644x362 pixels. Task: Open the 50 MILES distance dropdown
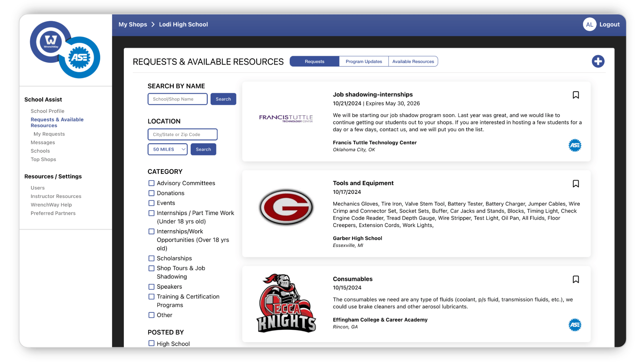(167, 149)
